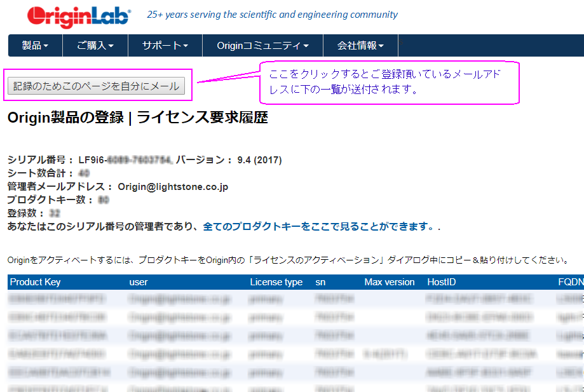Click the 登録数 label
The width and height of the screenshot is (584, 392).
pos(26,213)
